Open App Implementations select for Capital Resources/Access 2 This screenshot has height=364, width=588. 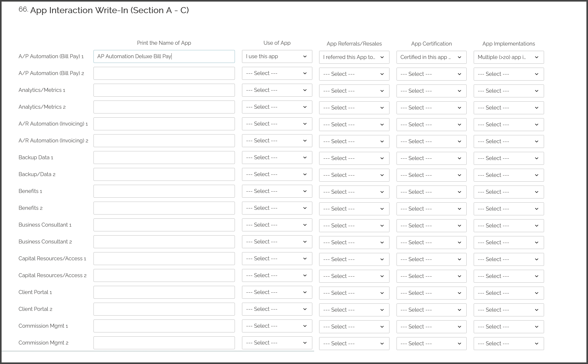click(508, 276)
